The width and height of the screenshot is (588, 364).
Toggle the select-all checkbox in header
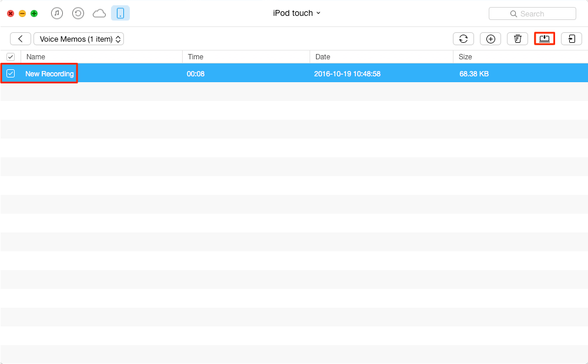11,57
